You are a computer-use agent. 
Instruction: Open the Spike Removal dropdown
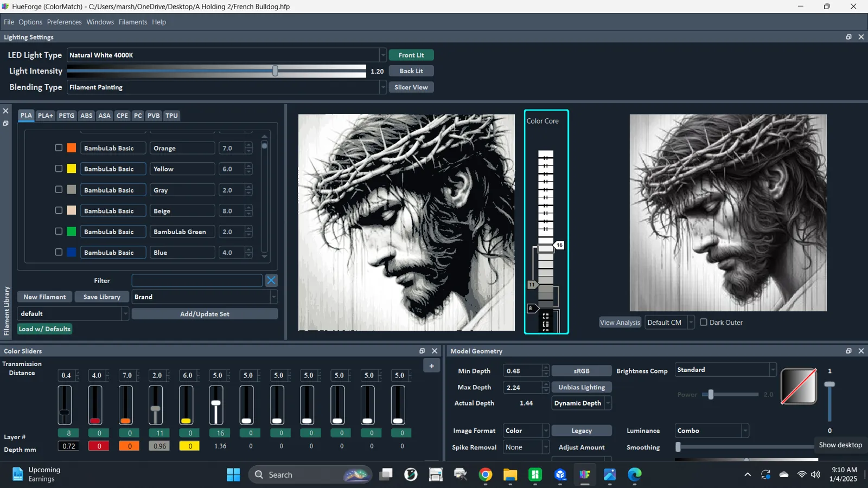point(526,447)
